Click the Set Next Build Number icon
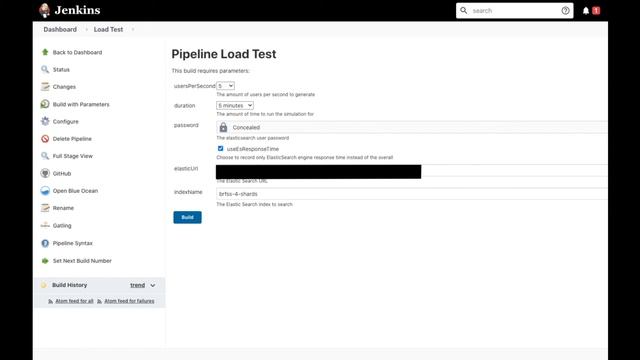The image size is (640, 360). (x=45, y=260)
